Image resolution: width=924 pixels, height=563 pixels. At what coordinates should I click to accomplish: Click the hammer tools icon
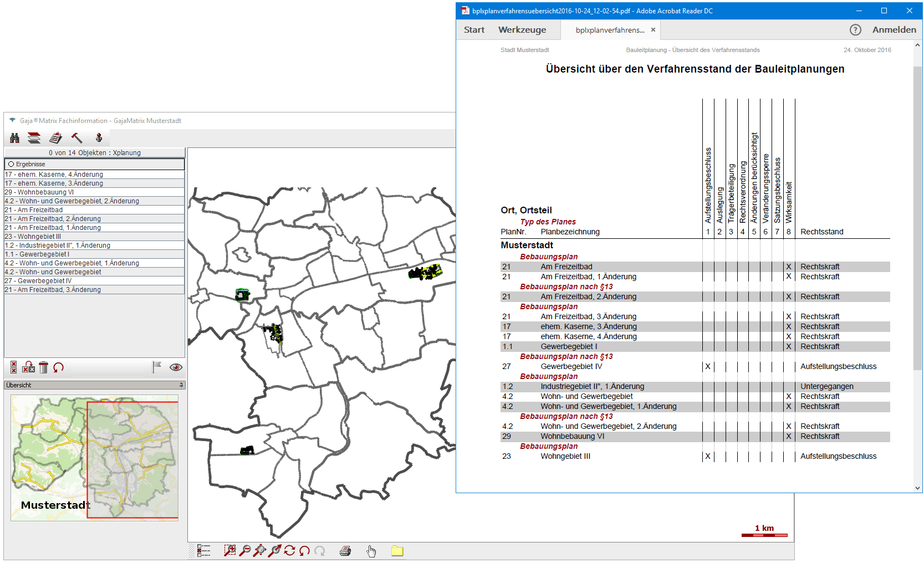pyautogui.click(x=76, y=138)
